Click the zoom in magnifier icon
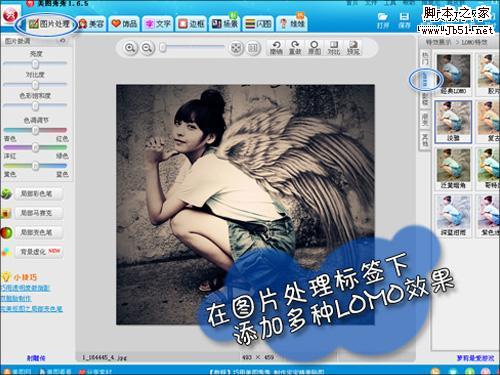This screenshot has height=375, width=500. pos(130,48)
